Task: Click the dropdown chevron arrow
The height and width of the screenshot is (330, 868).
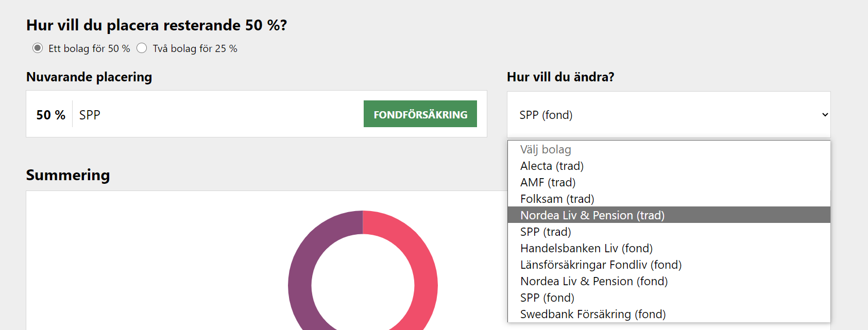Action: (x=825, y=115)
